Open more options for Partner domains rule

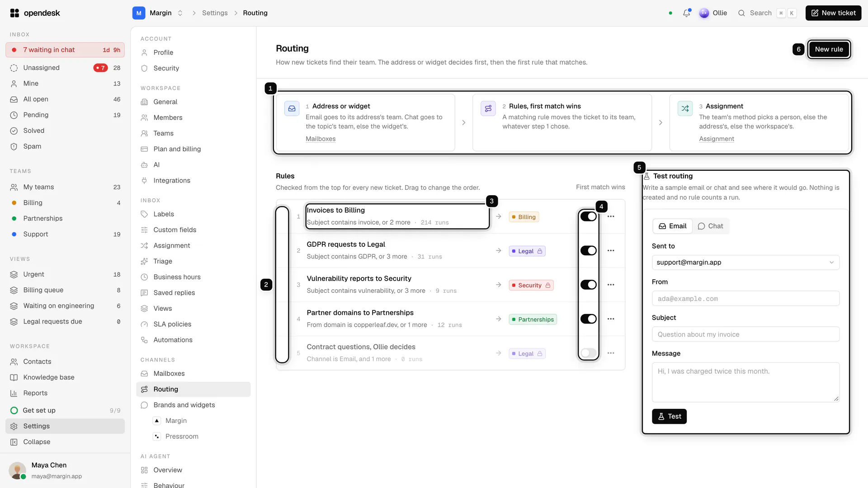point(611,319)
